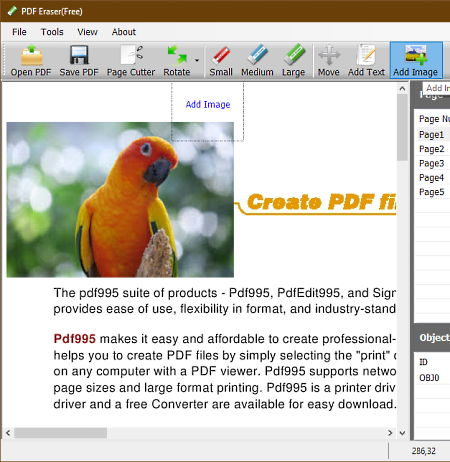Select Page3 in the page list

click(432, 163)
